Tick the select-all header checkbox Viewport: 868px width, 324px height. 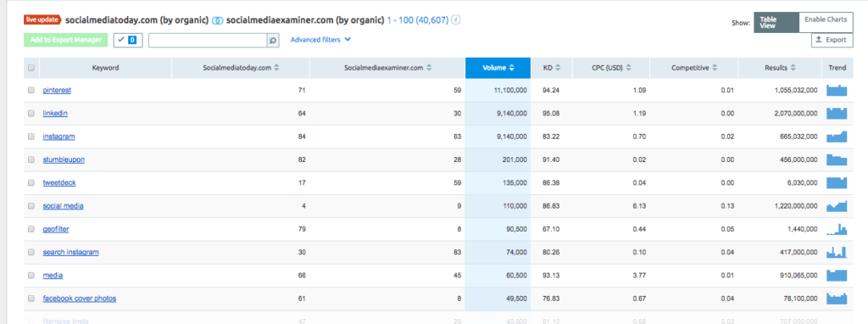tap(31, 68)
